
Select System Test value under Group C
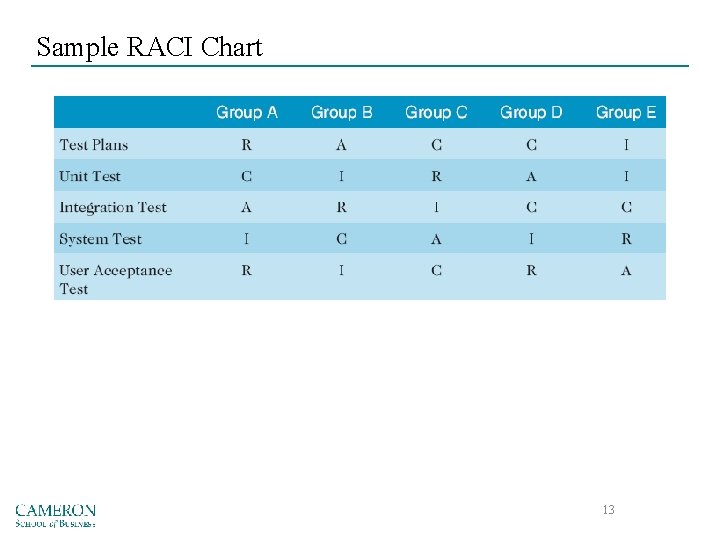coord(436,239)
